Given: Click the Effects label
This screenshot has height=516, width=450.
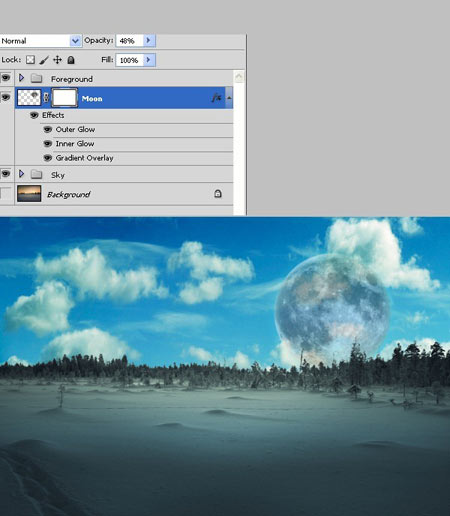Looking at the screenshot, I should (x=53, y=115).
